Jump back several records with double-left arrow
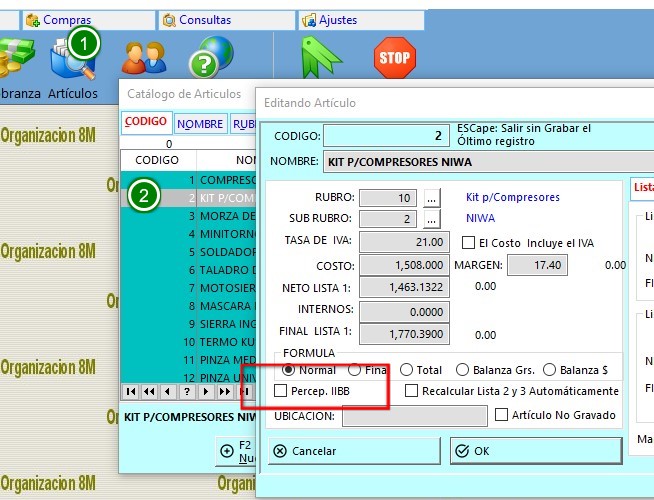This screenshot has height=500, width=654. point(149,392)
